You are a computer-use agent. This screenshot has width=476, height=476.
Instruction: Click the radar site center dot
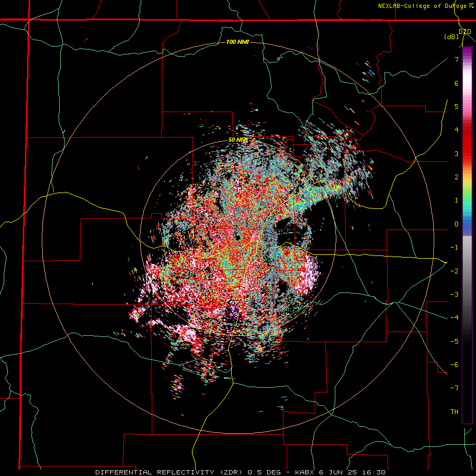(237, 237)
